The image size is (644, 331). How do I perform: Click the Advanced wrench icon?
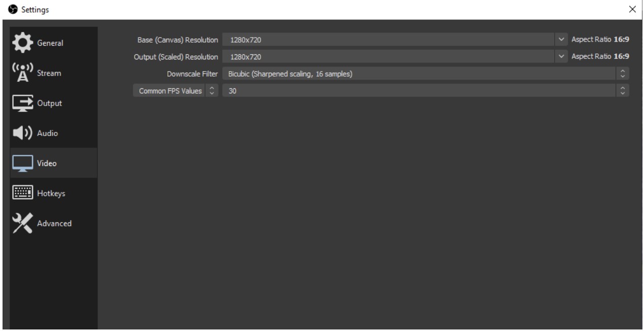pyautogui.click(x=22, y=223)
